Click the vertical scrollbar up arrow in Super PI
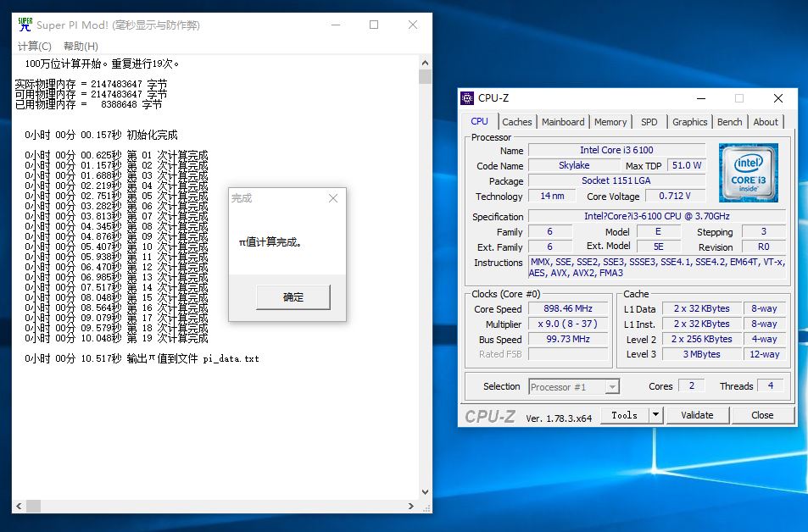Screen dimensions: 808x532 (425, 62)
